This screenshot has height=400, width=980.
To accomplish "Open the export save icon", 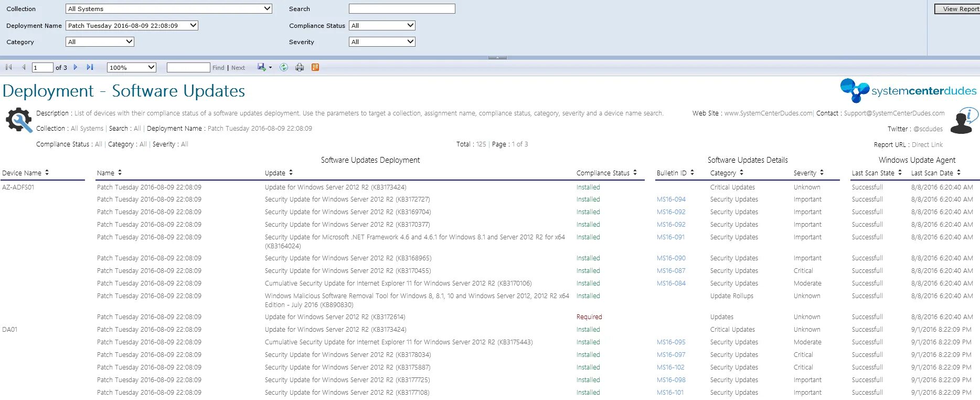I will (x=261, y=67).
